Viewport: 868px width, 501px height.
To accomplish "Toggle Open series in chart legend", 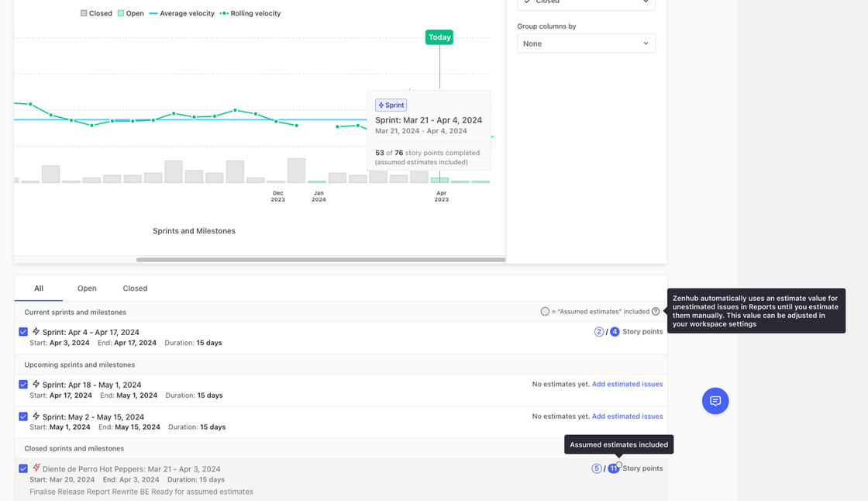I will click(131, 13).
